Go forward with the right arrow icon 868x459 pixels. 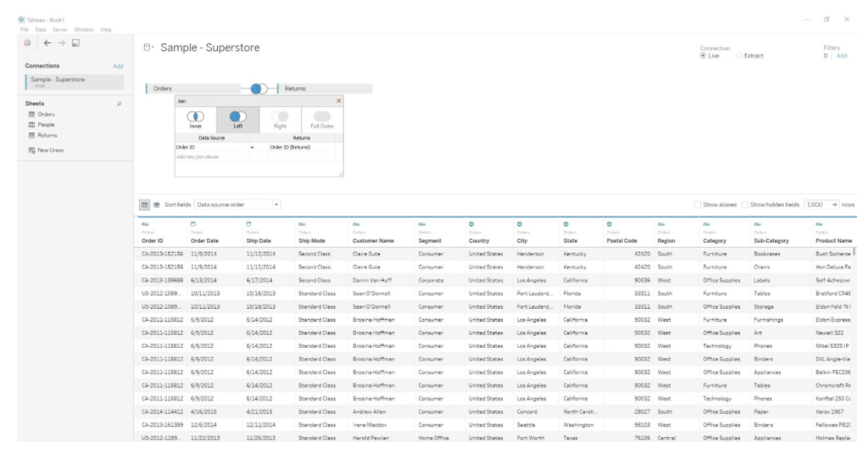[x=61, y=43]
